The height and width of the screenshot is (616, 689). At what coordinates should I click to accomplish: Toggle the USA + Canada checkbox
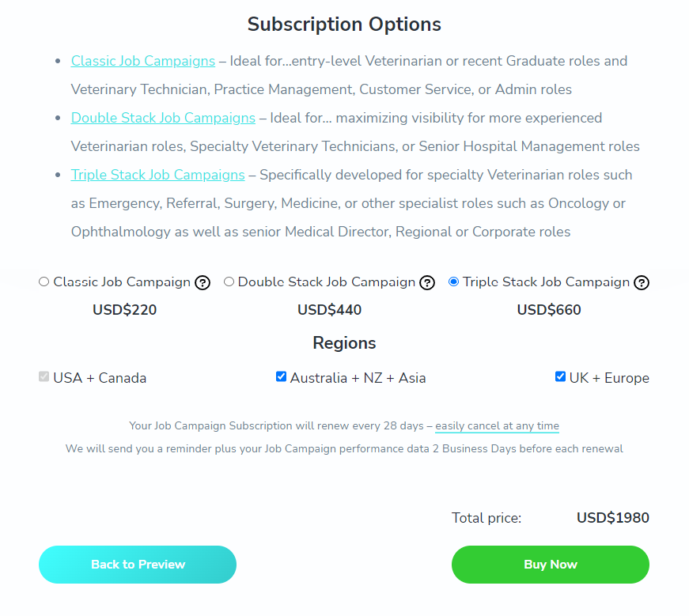tap(44, 376)
